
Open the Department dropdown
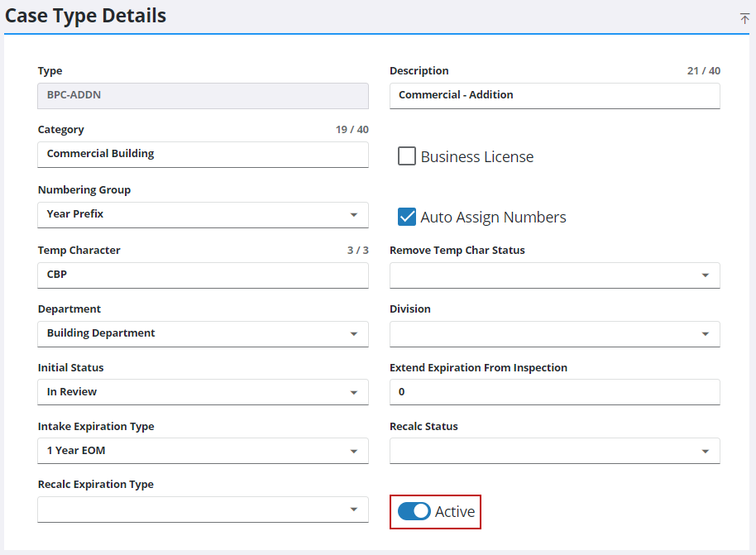203,333
